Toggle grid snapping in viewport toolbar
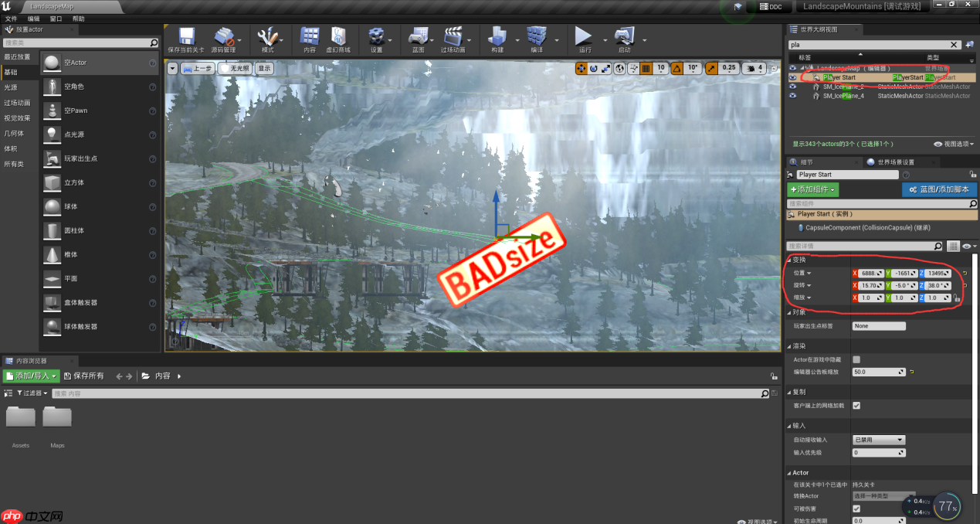980x524 pixels. coord(646,68)
